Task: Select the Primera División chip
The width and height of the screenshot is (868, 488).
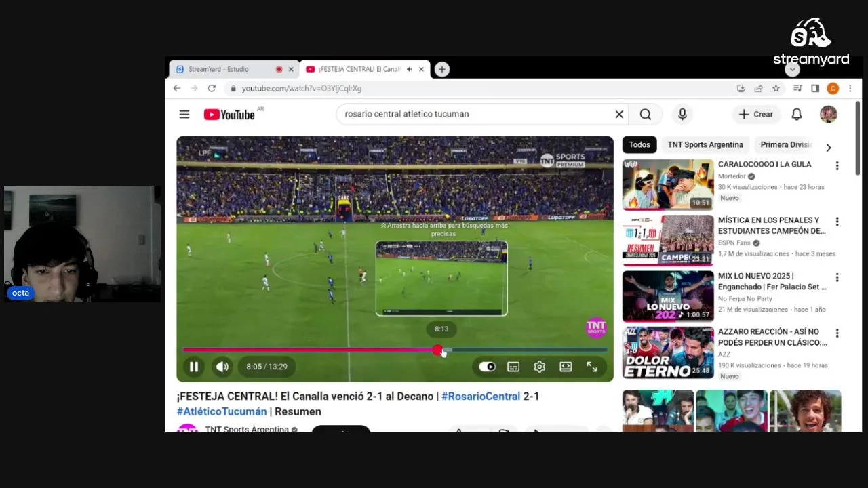Action: tap(785, 144)
